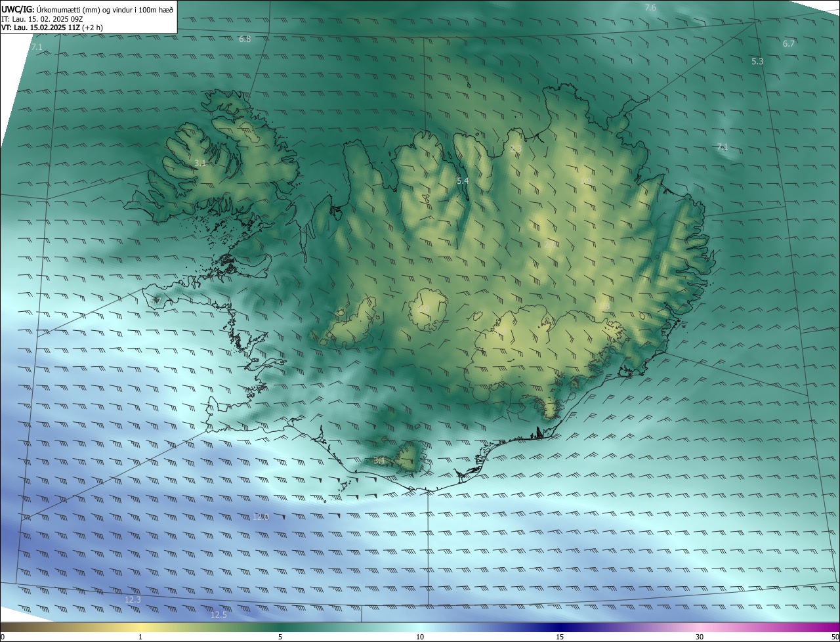Click the colour scale tick labelled 5
Image resolution: width=840 pixels, height=642 pixels.
(x=280, y=637)
